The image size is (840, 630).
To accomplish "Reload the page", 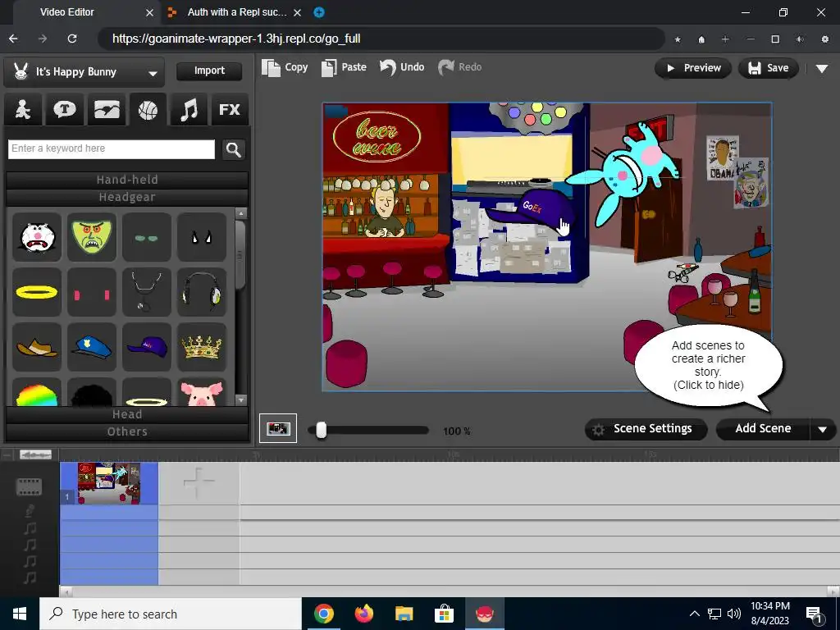I will pos(72,39).
